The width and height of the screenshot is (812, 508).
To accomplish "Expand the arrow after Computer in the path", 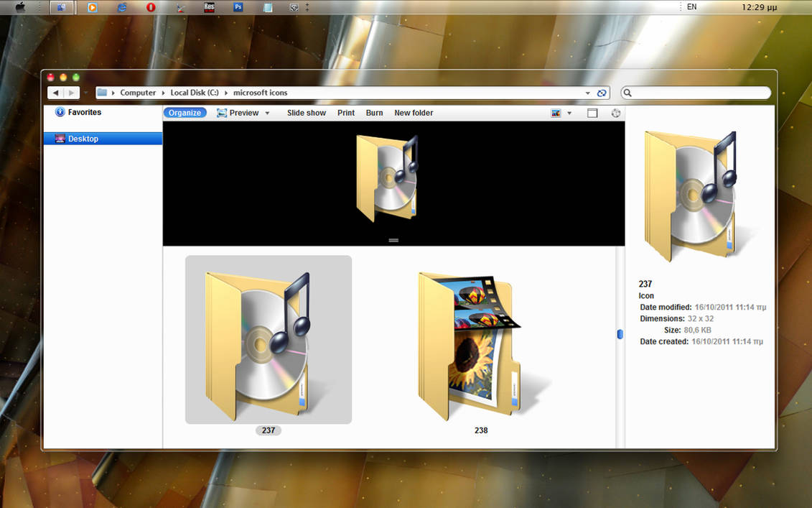I will pyautogui.click(x=163, y=93).
